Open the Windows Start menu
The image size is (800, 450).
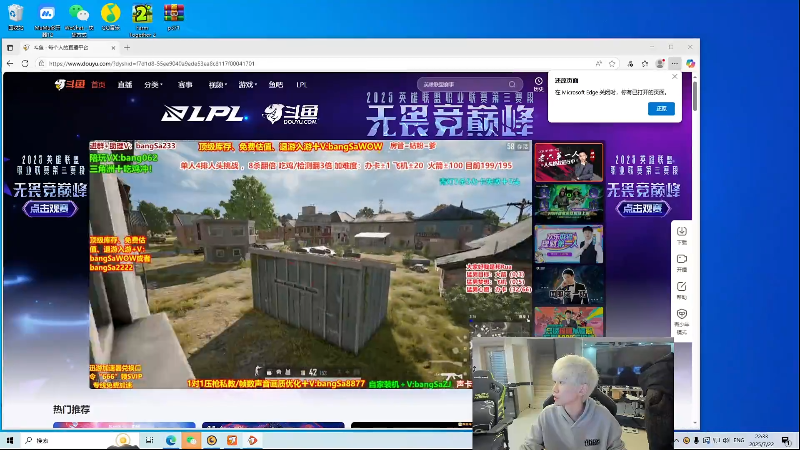coord(10,440)
